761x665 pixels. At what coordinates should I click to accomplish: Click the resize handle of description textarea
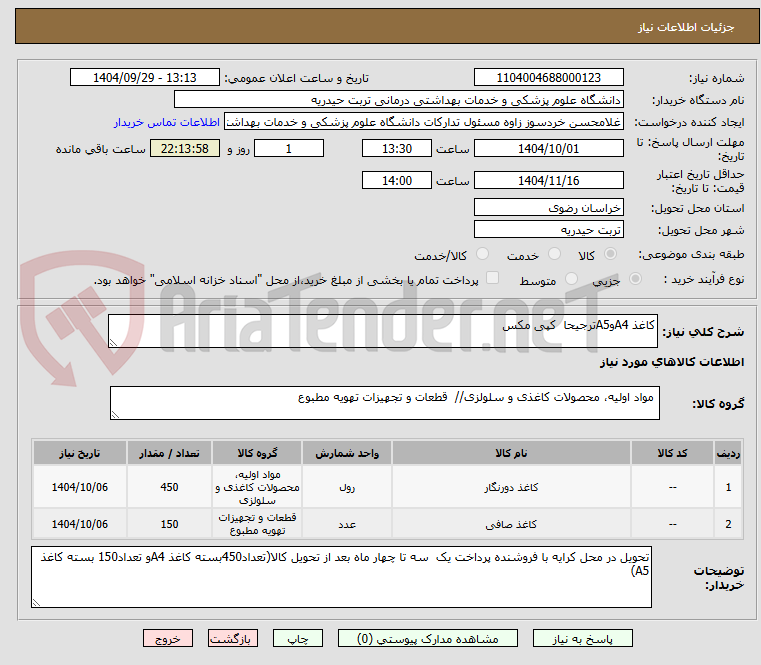pos(113,343)
